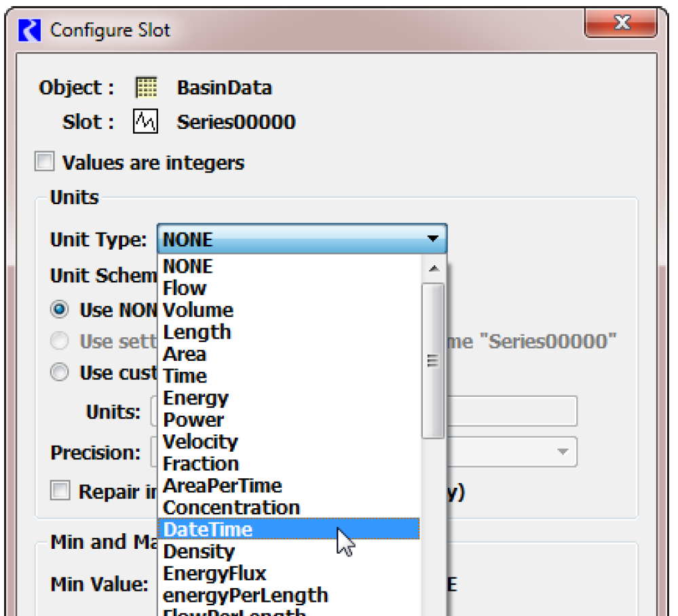Choose the Use custom radio button
The image size is (678, 616).
60,372
